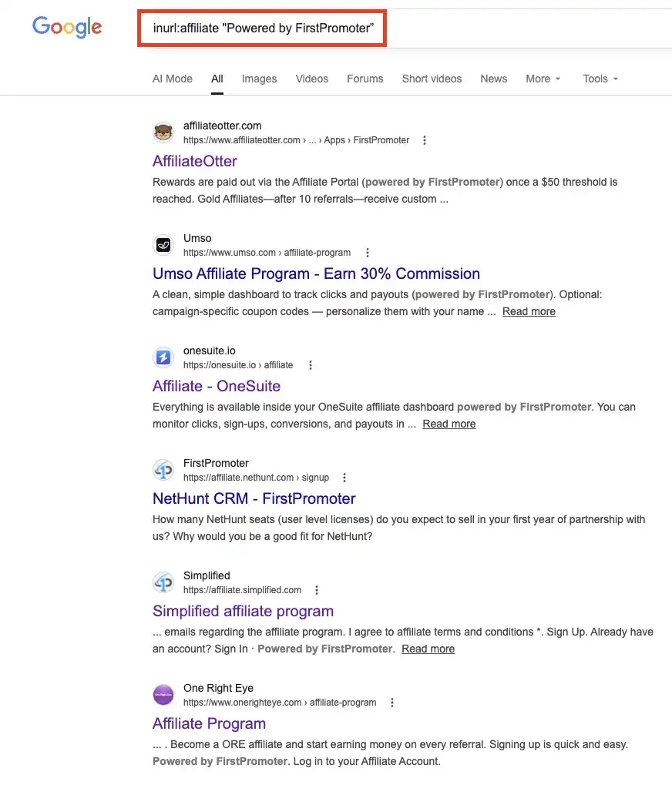Image resolution: width=672 pixels, height=785 pixels.
Task: Click the https://www.umso.com › affiliate-program URL
Action: [267, 253]
